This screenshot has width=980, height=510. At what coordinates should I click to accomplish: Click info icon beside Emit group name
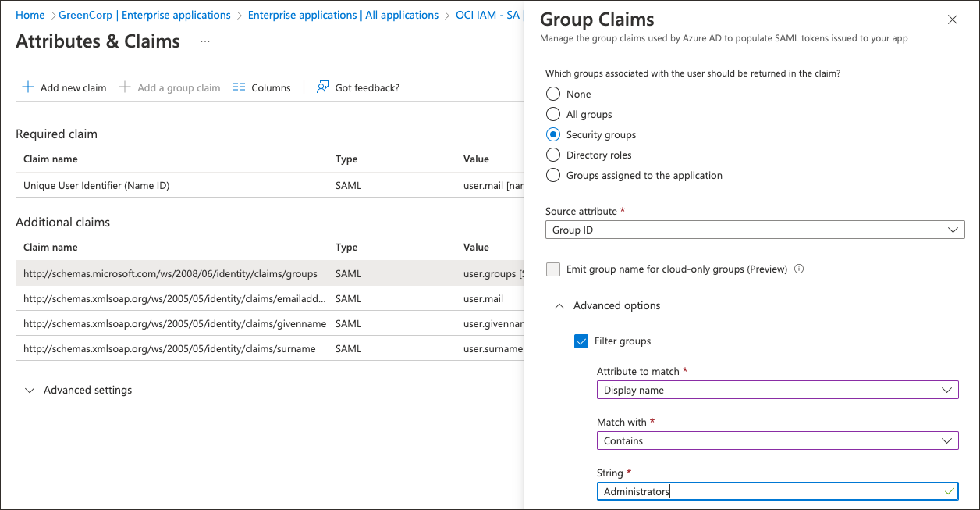point(798,269)
